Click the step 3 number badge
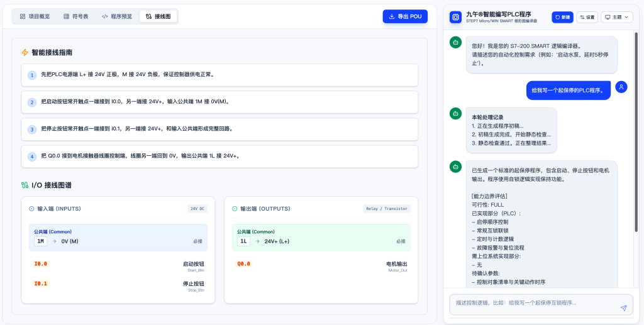The width and height of the screenshot is (644, 325). click(x=32, y=129)
